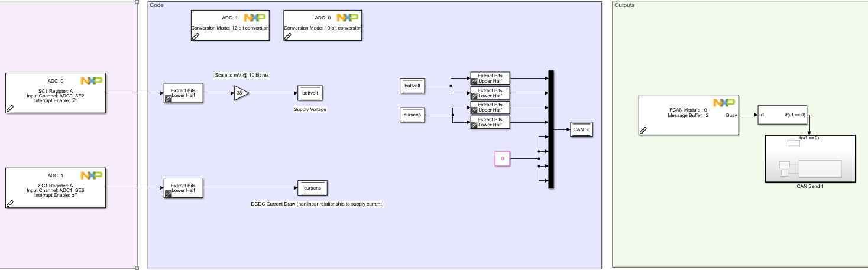
Task: Select the Extract Bits block feeding the Gain
Action: pyautogui.click(x=183, y=93)
